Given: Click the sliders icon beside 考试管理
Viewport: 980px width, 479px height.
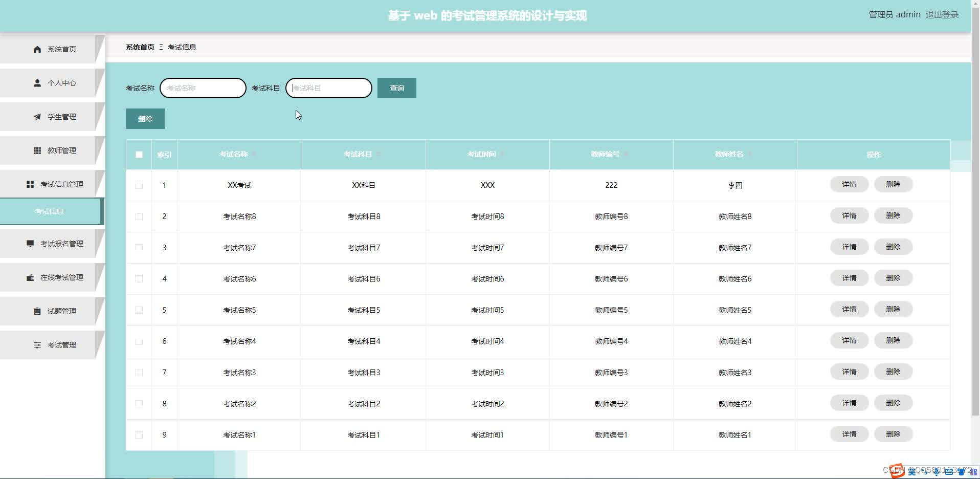Looking at the screenshot, I should tap(37, 344).
